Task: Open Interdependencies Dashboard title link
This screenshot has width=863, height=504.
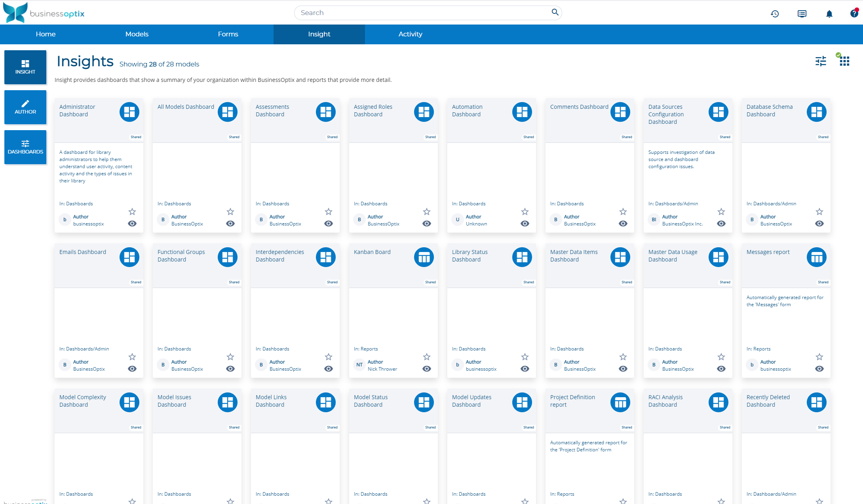Action: 280,256
